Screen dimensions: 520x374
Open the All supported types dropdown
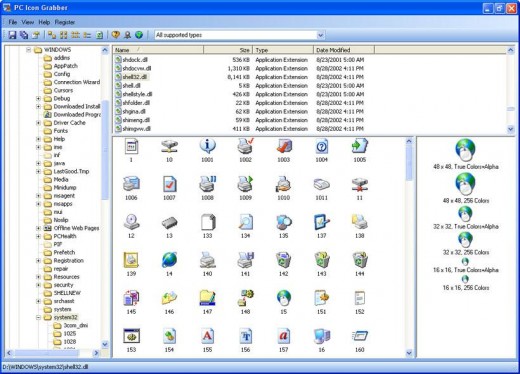320,35
